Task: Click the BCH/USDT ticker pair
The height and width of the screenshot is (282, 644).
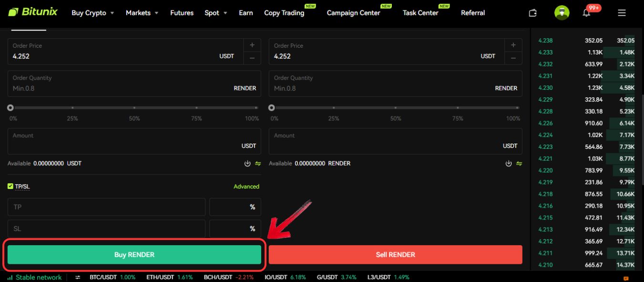Action: [218, 277]
